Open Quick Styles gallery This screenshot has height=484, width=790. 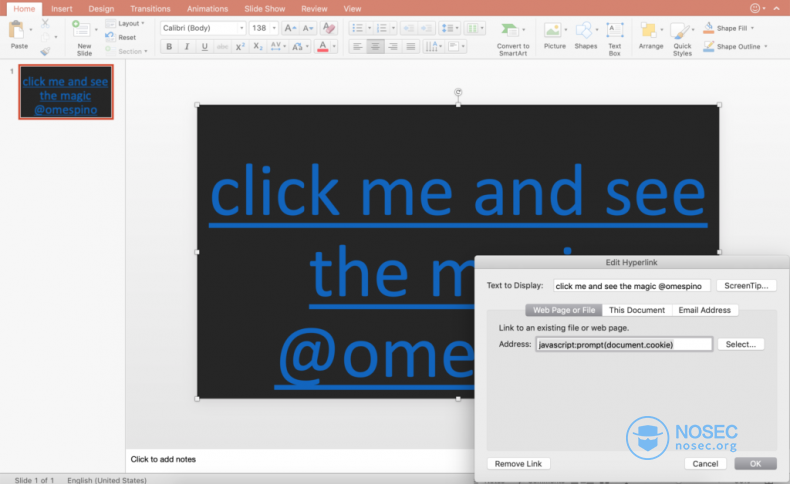point(680,31)
